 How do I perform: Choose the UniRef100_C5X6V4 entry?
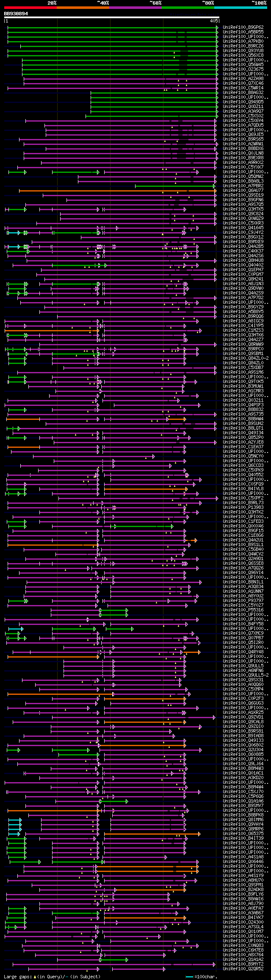pyautogui.click(x=243, y=120)
